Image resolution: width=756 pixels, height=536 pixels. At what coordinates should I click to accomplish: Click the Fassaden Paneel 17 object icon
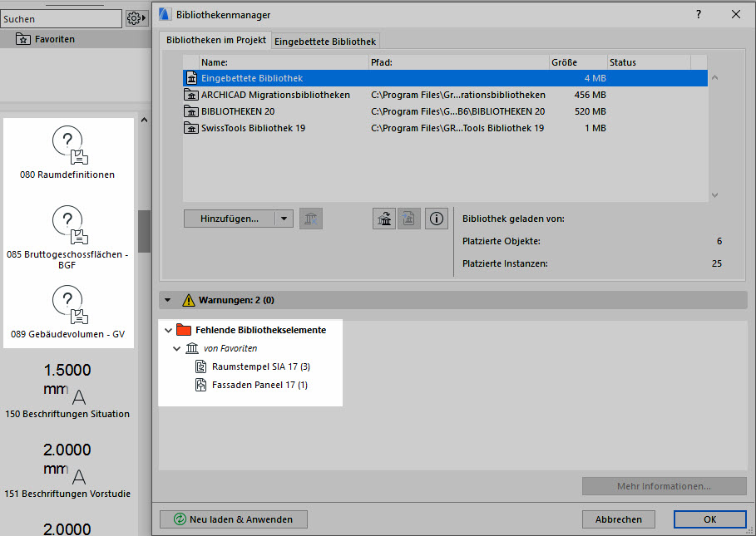click(200, 385)
